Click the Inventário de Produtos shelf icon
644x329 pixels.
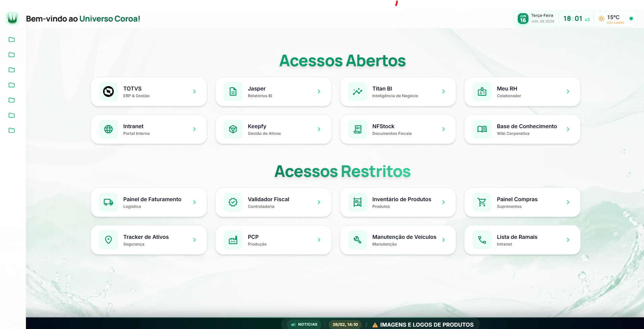[357, 202]
